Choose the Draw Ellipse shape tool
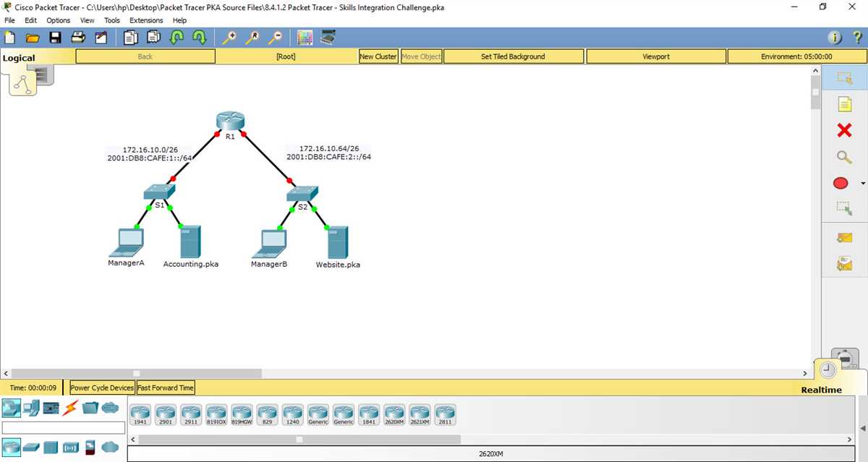The width and height of the screenshot is (868, 462). 841,183
